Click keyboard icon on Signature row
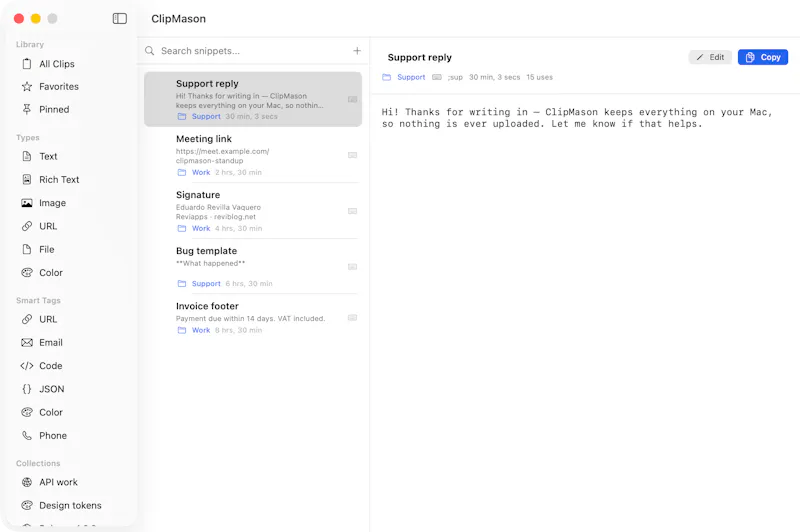Viewport: 800px width, 532px height. tap(352, 211)
